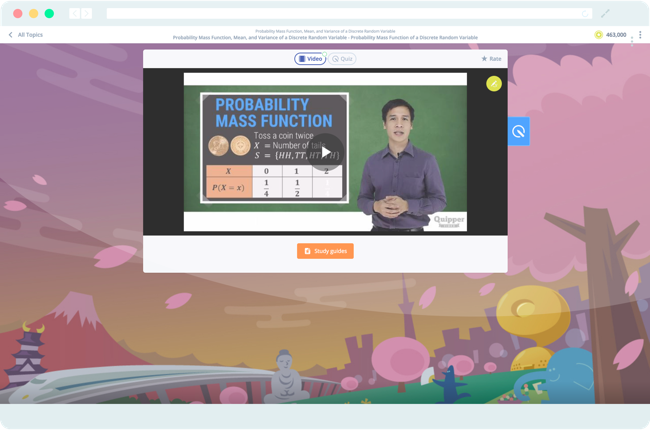This screenshot has width=650, height=430.
Task: Click the green window zoom button
Action: 49,14
